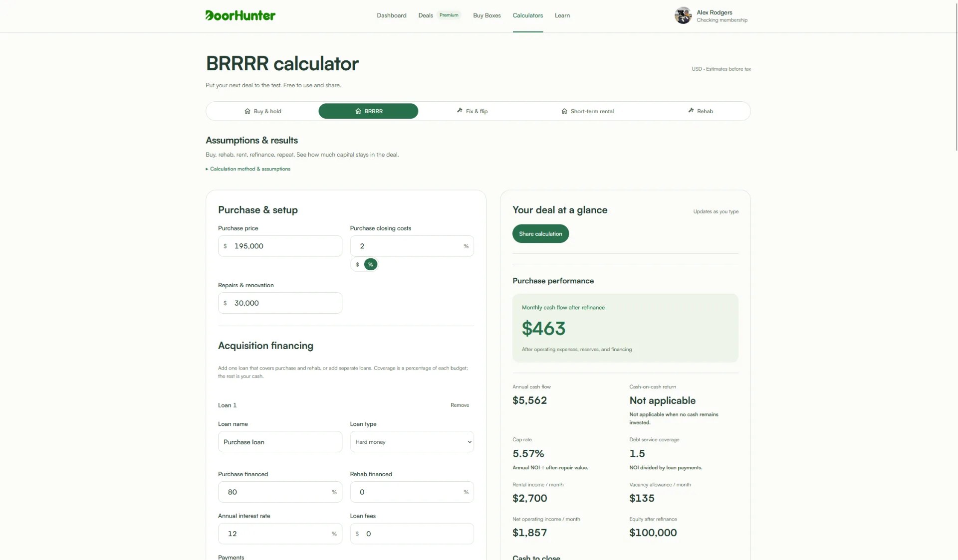This screenshot has width=958, height=560.
Task: Click the Purchase closing costs field
Action: pyautogui.click(x=412, y=246)
